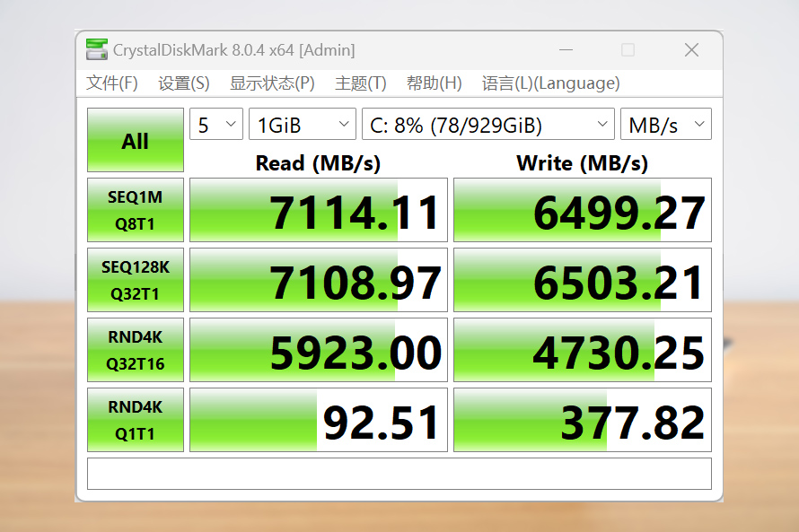Open the 帮助(H) menu

pos(435,83)
